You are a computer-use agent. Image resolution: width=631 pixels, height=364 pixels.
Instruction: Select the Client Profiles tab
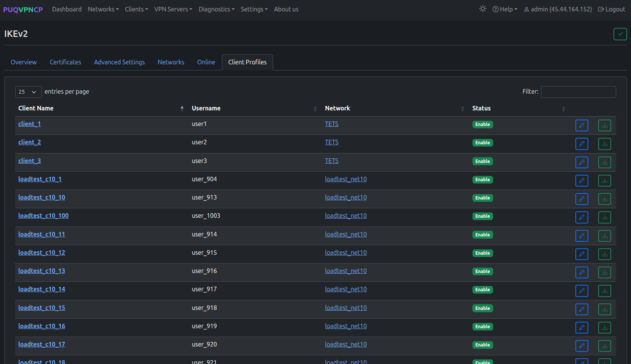247,62
